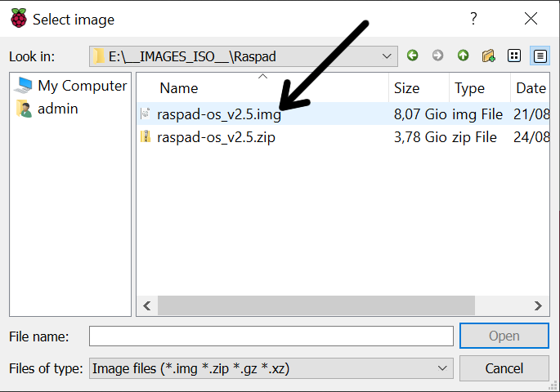This screenshot has width=560, height=392.
Task: Click into the File name input field
Action: (271, 336)
